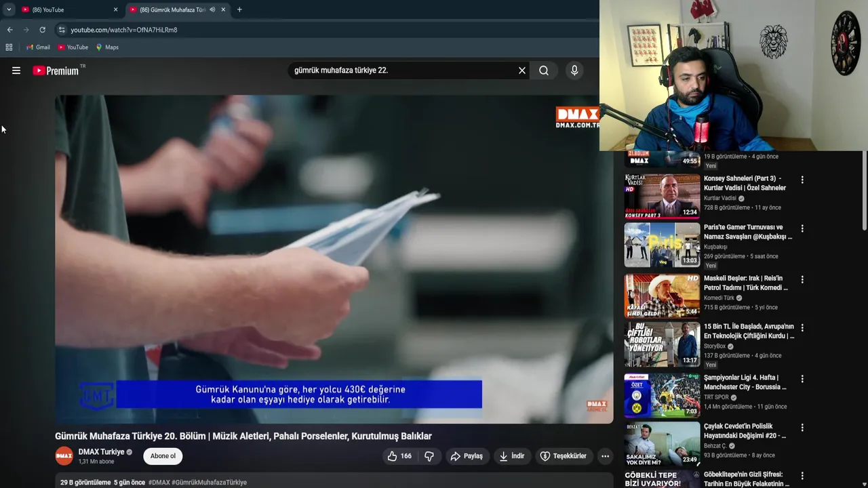This screenshot has width=868, height=488.
Task: Reload the page
Action: [42, 30]
